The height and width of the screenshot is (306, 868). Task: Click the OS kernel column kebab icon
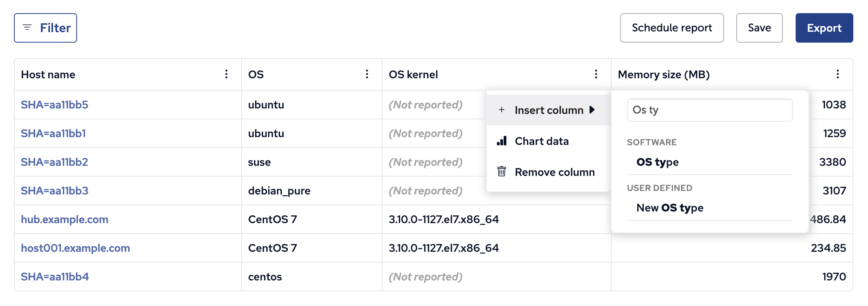pyautogui.click(x=596, y=74)
